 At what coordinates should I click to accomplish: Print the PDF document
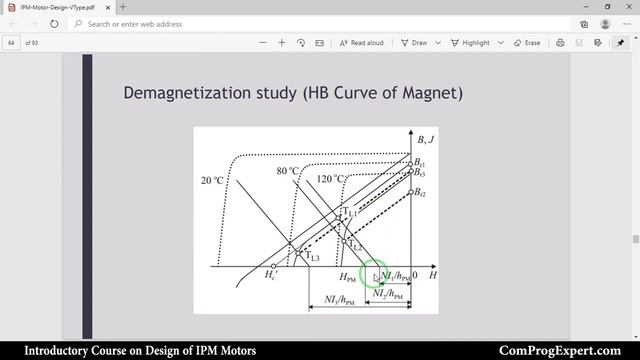pyautogui.click(x=560, y=43)
